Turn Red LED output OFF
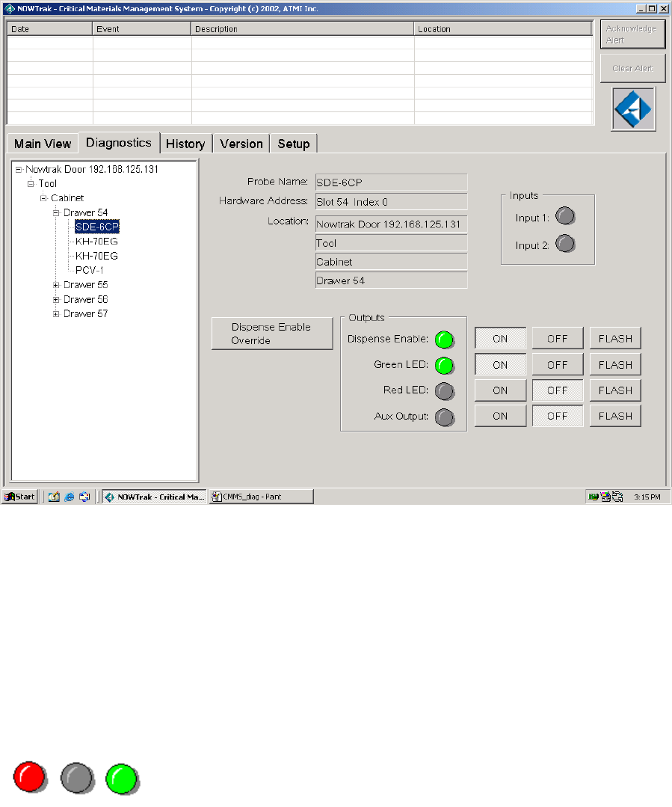The image size is (672, 807). [557, 390]
